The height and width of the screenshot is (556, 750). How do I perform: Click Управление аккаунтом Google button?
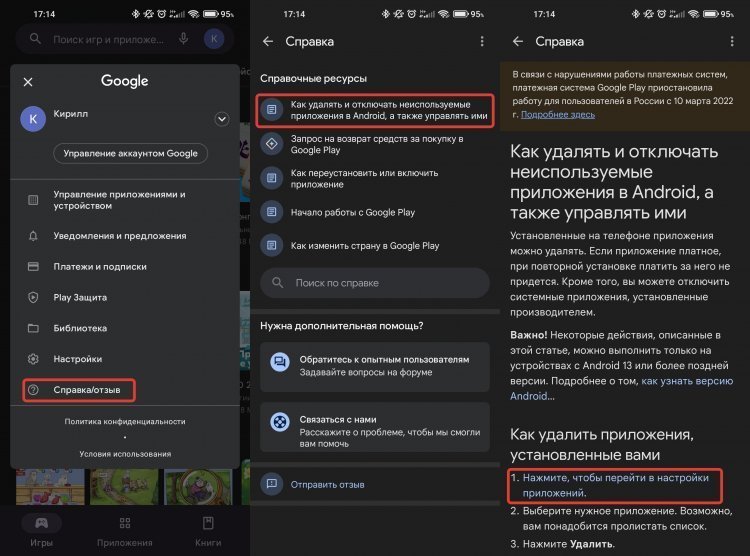click(130, 154)
